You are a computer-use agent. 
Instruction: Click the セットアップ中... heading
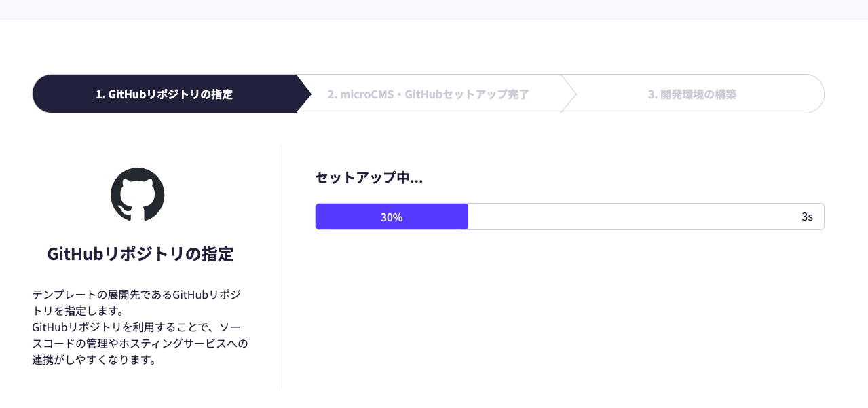369,178
